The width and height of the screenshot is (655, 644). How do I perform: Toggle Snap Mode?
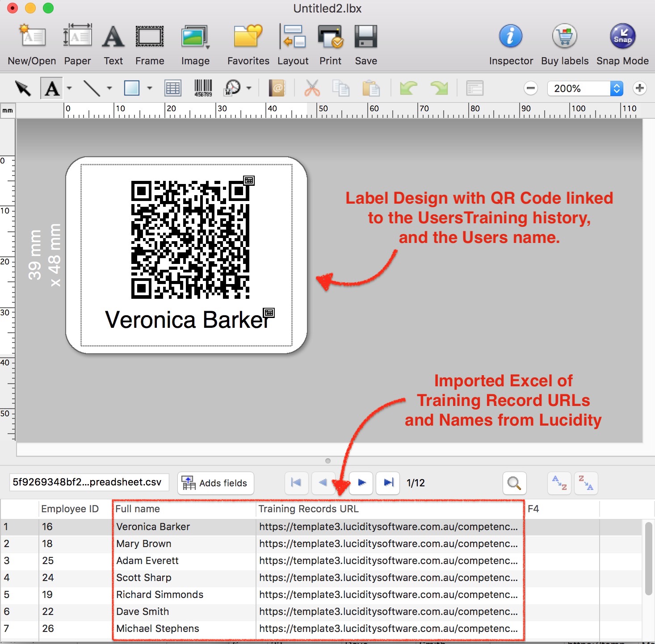click(x=622, y=43)
